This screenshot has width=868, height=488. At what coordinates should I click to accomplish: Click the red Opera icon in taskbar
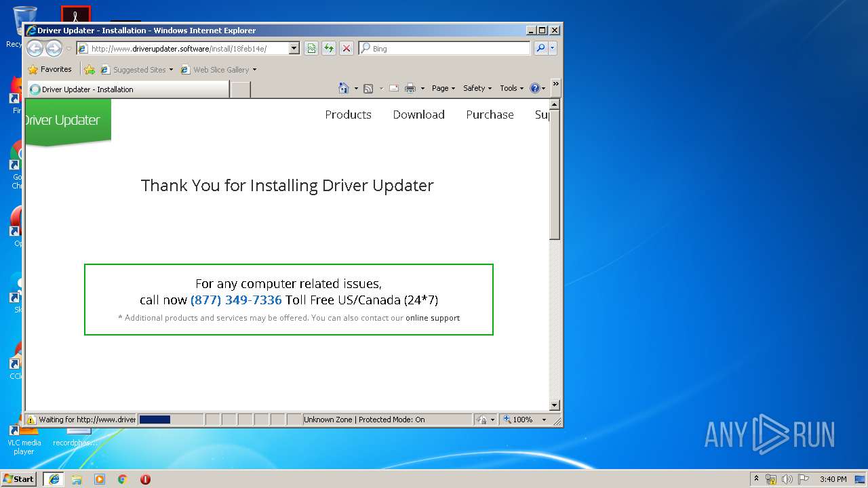(x=145, y=479)
